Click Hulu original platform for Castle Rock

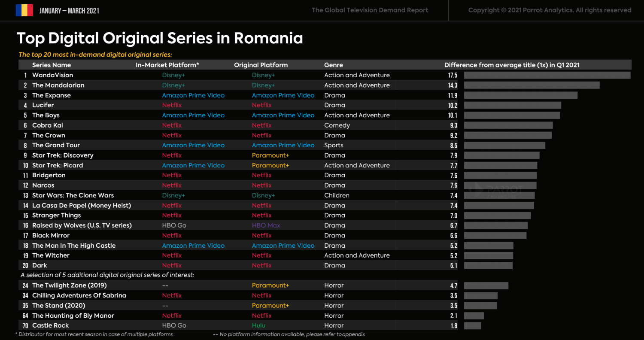(259, 325)
